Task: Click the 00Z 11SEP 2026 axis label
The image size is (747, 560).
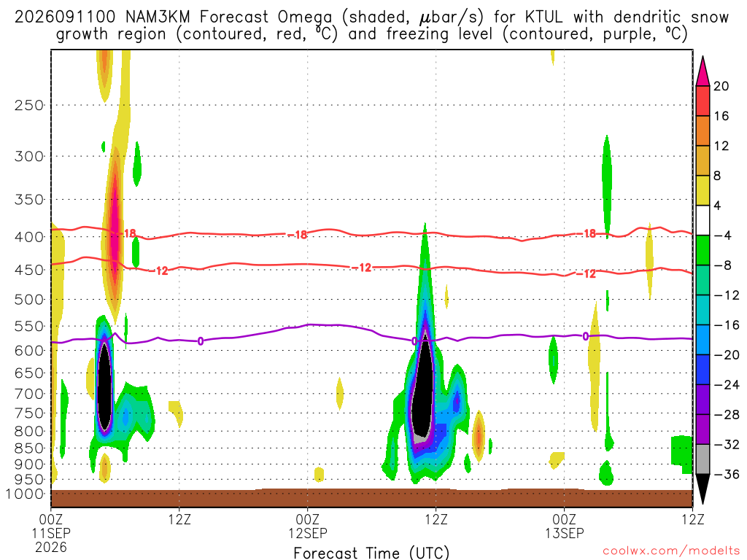Action: pos(51,533)
